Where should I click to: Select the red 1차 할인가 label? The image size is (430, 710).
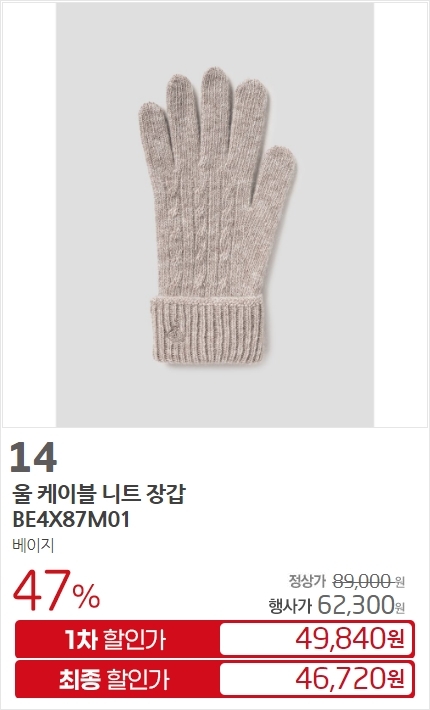tap(115, 639)
